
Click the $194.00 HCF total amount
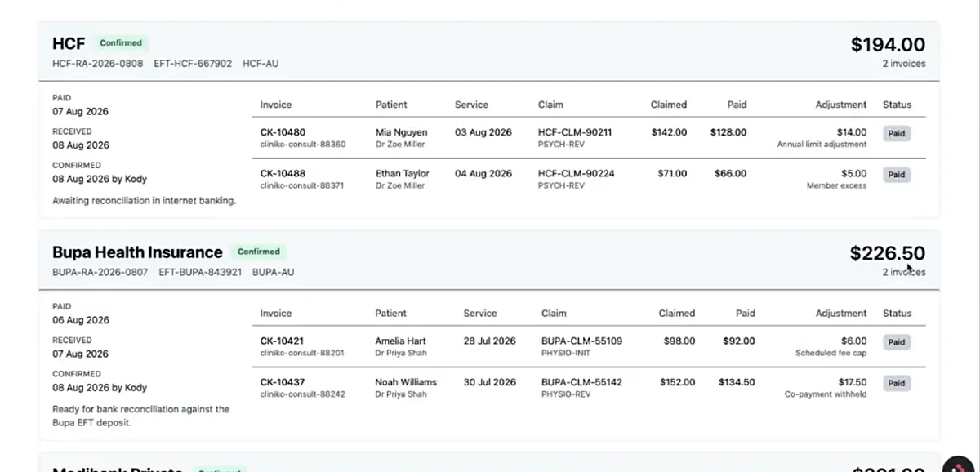point(889,45)
